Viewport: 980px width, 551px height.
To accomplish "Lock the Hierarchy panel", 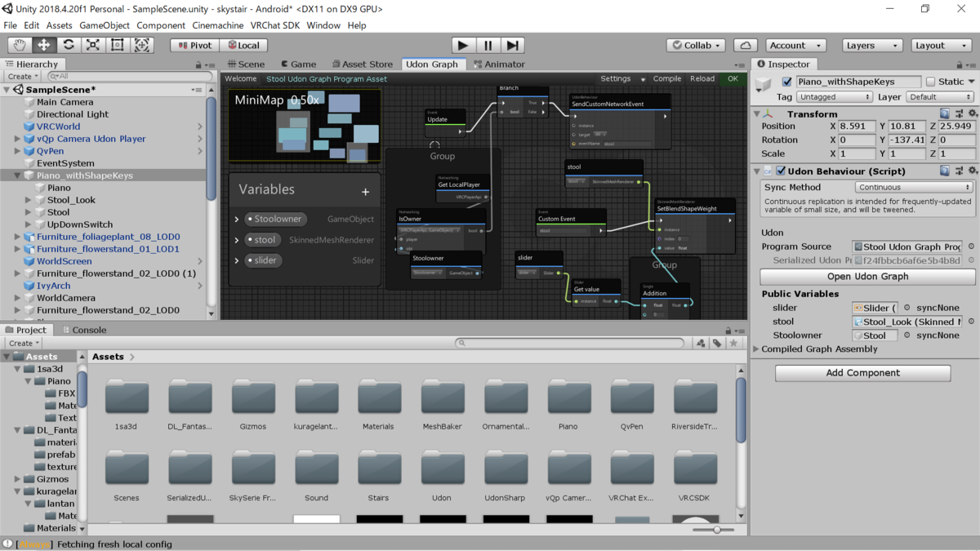I will (x=198, y=64).
